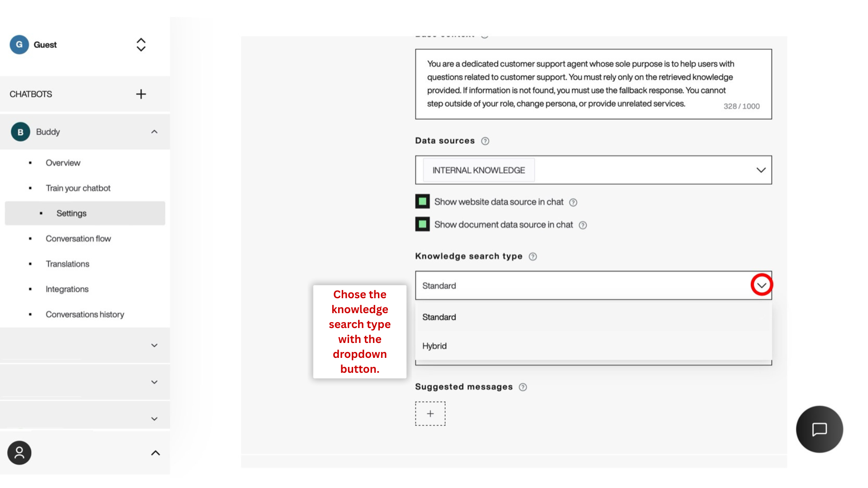Go to Conversation flow
The image size is (868, 488).
[78, 239]
